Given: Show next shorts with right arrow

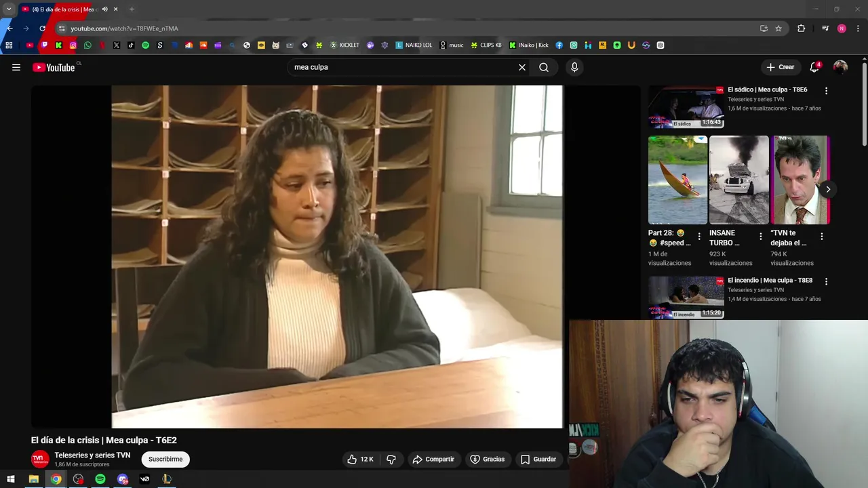Looking at the screenshot, I should 827,189.
